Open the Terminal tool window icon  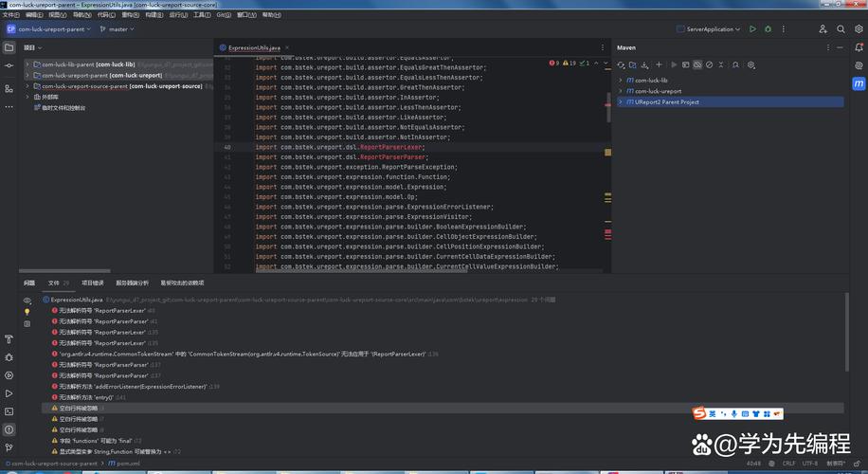[9, 410]
